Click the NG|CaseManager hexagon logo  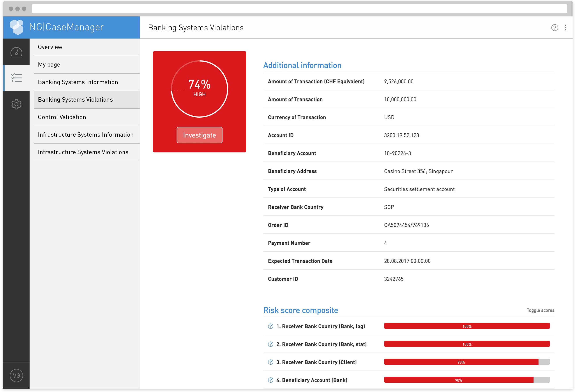(x=16, y=27)
